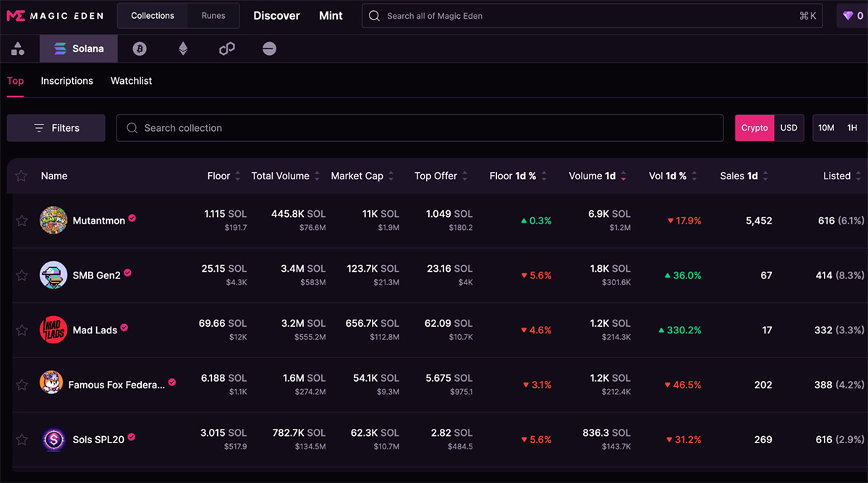Screen dimensions: 868x483
Task: Select the Solana chain tab
Action: coord(79,48)
